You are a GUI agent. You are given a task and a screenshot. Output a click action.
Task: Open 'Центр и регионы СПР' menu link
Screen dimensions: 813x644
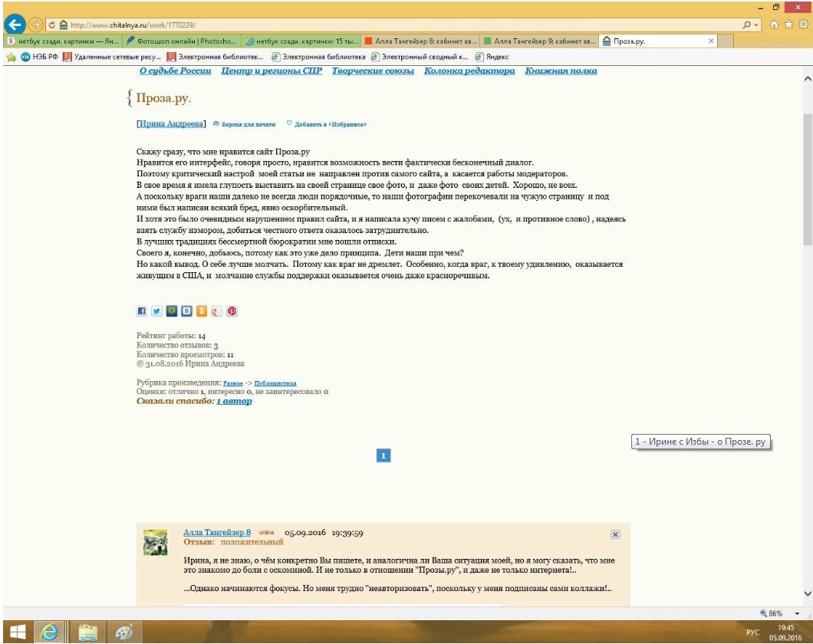[x=272, y=71]
